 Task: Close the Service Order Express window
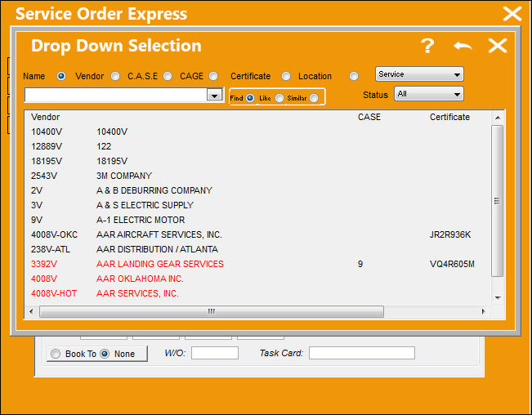(x=512, y=14)
